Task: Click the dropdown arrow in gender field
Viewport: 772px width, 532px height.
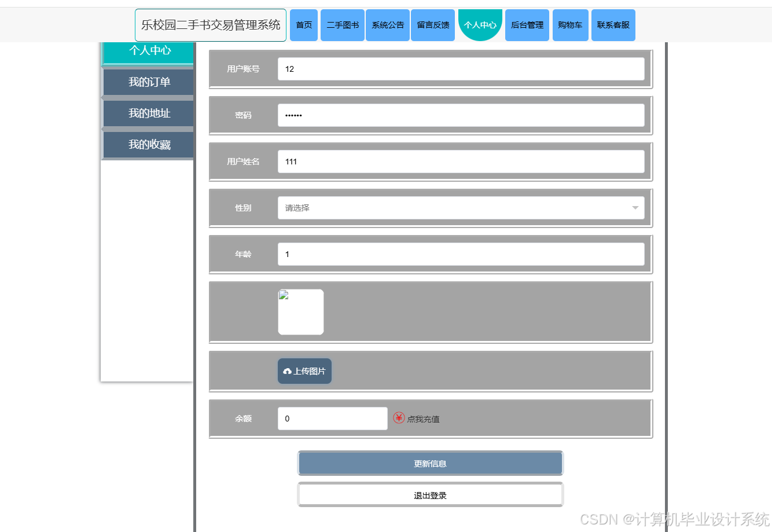Action: (635, 207)
